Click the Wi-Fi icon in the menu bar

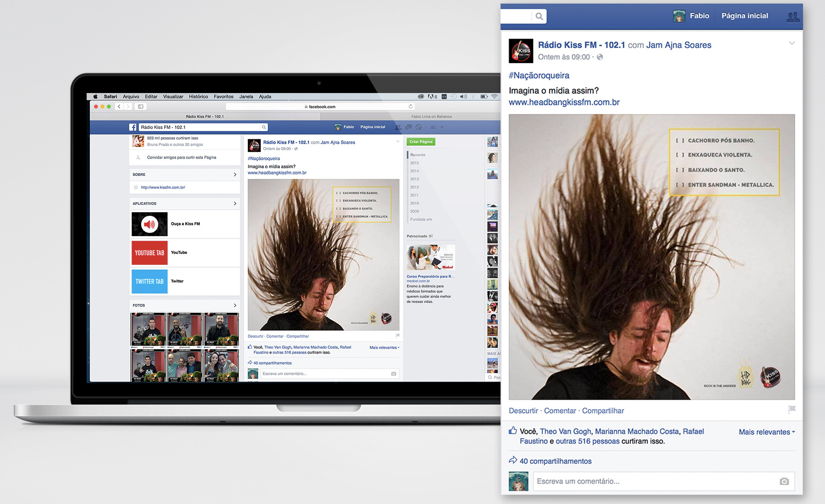click(x=494, y=97)
